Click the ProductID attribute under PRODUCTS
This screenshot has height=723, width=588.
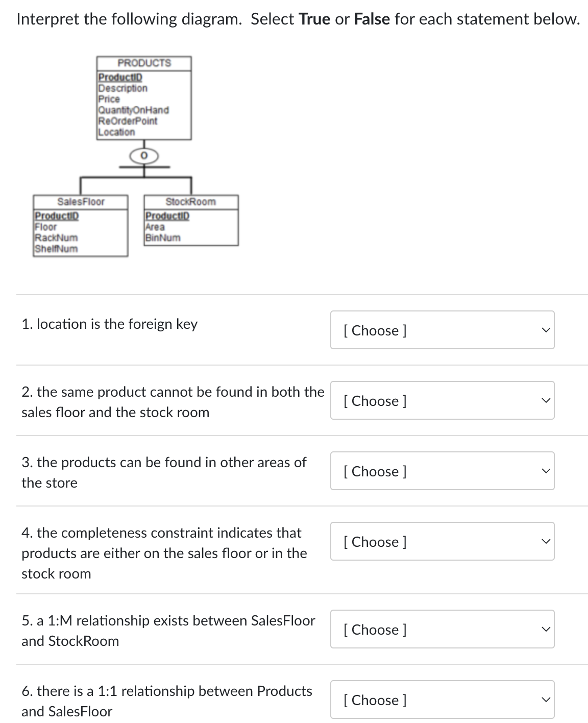[120, 78]
